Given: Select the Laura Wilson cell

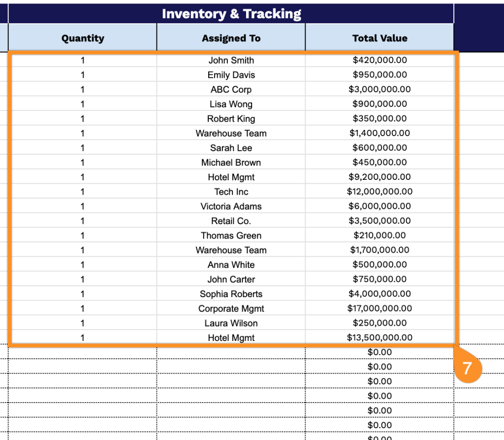Looking at the screenshot, I should pyautogui.click(x=231, y=323).
